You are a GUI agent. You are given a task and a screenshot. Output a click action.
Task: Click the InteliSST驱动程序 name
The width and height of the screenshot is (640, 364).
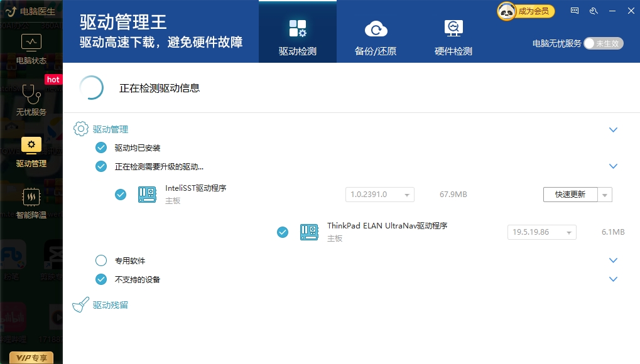tap(195, 188)
